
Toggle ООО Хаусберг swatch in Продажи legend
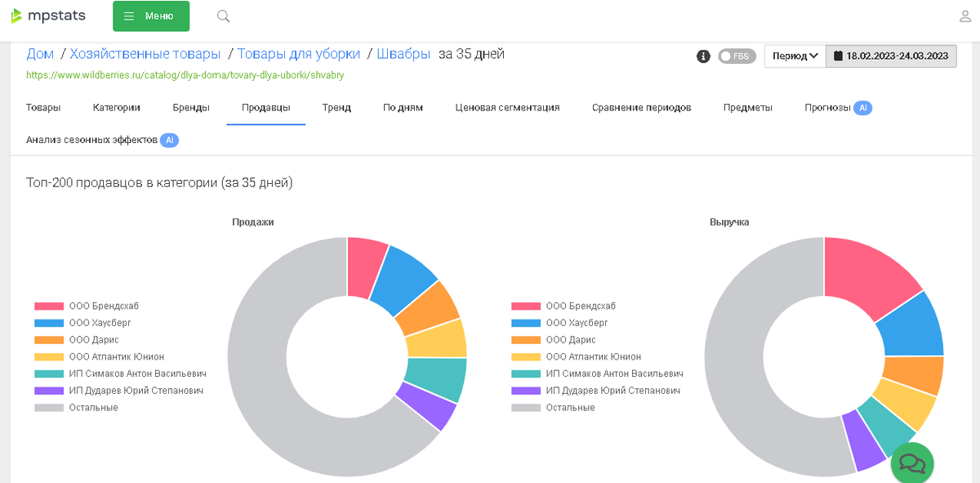click(x=49, y=323)
